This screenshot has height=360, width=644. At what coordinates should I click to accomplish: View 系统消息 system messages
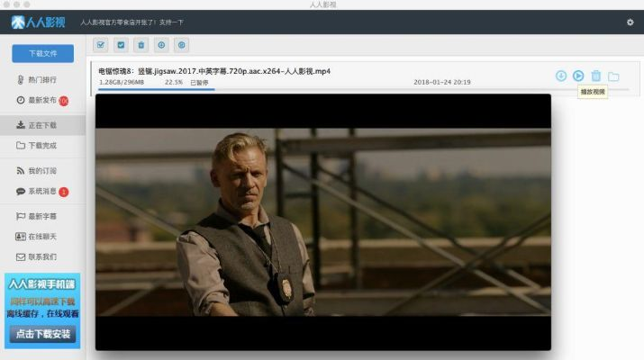(x=42, y=192)
